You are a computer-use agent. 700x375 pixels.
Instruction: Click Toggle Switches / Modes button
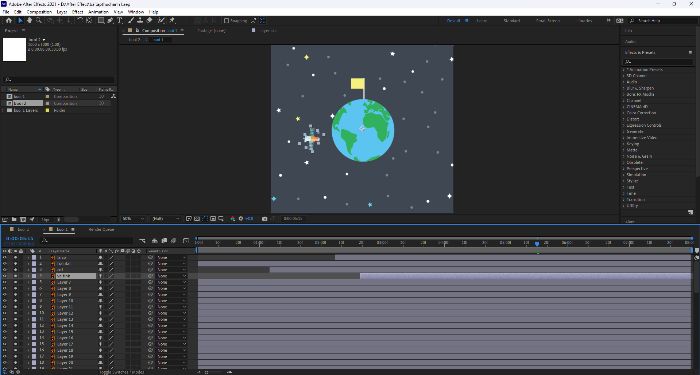121,372
